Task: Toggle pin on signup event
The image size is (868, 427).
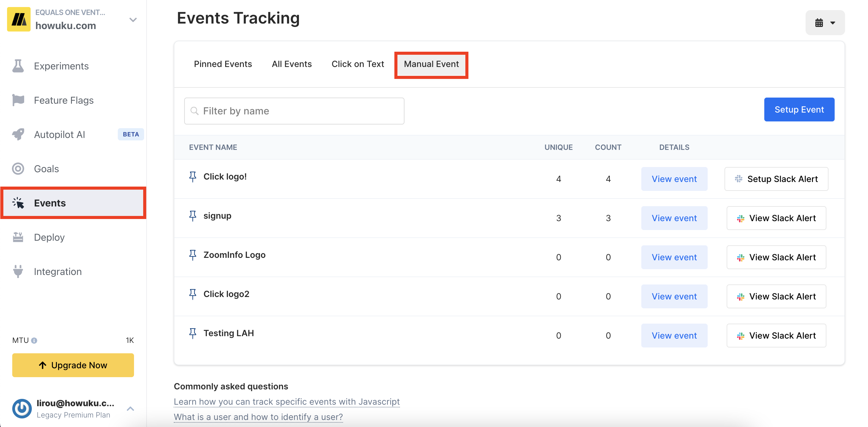Action: (193, 216)
